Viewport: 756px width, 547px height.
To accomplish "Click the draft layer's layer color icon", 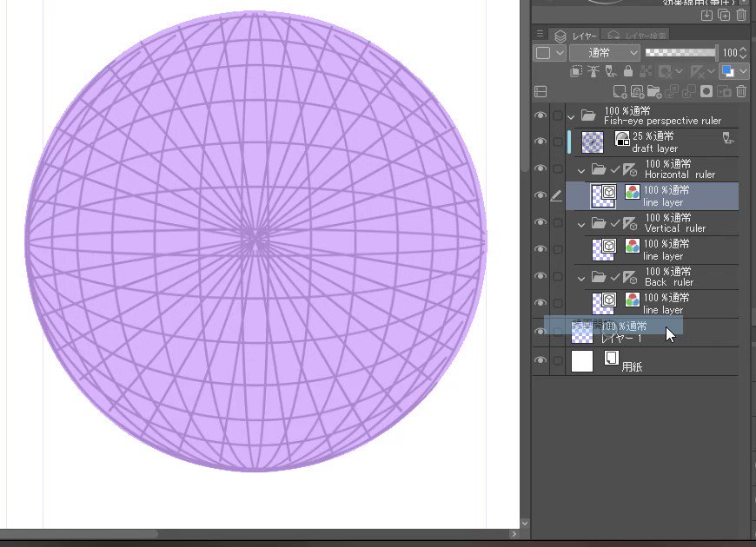I will (622, 138).
